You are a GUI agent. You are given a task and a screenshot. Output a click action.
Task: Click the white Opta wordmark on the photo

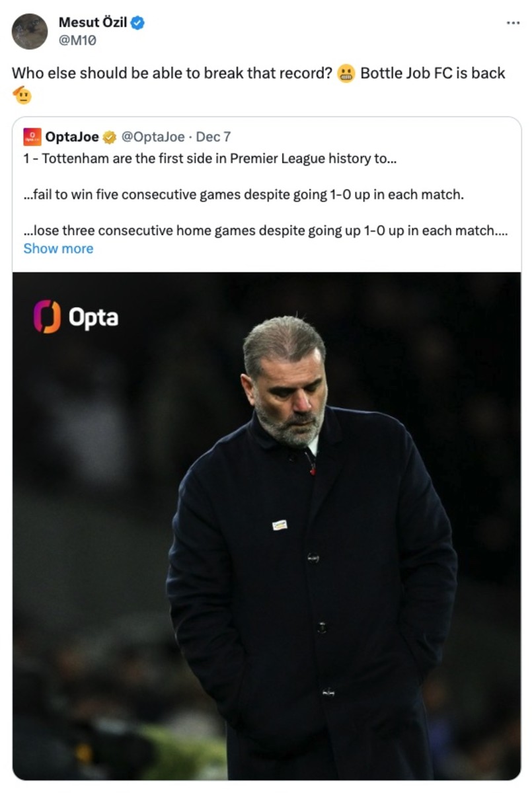pyautogui.click(x=93, y=318)
